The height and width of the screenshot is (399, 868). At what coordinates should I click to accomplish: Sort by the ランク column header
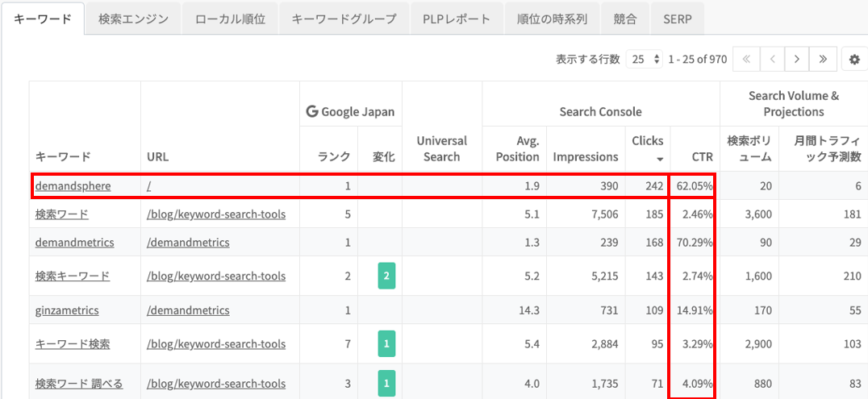point(334,156)
